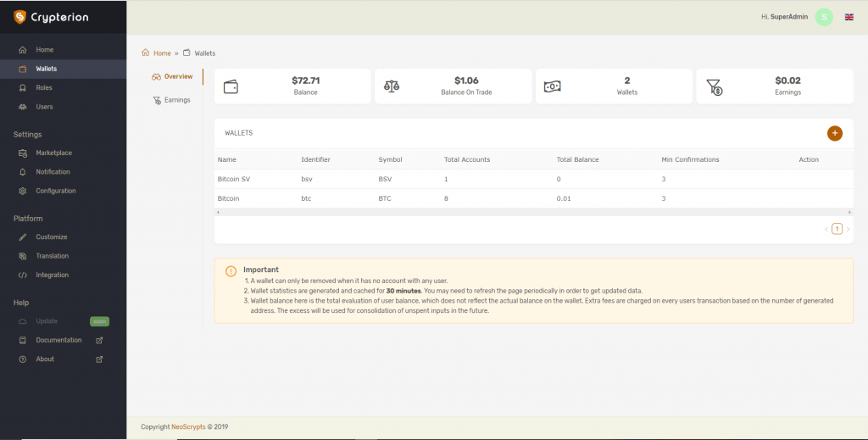Click the Total Balance column header
Viewport: 868px width, 440px height.
577,159
